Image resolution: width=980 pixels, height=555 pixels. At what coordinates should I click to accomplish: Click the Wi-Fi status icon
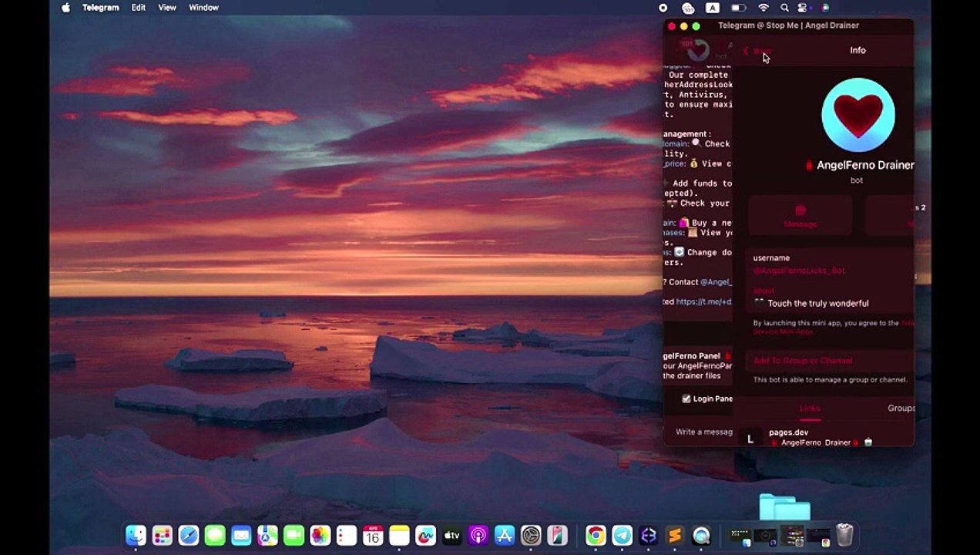(764, 8)
